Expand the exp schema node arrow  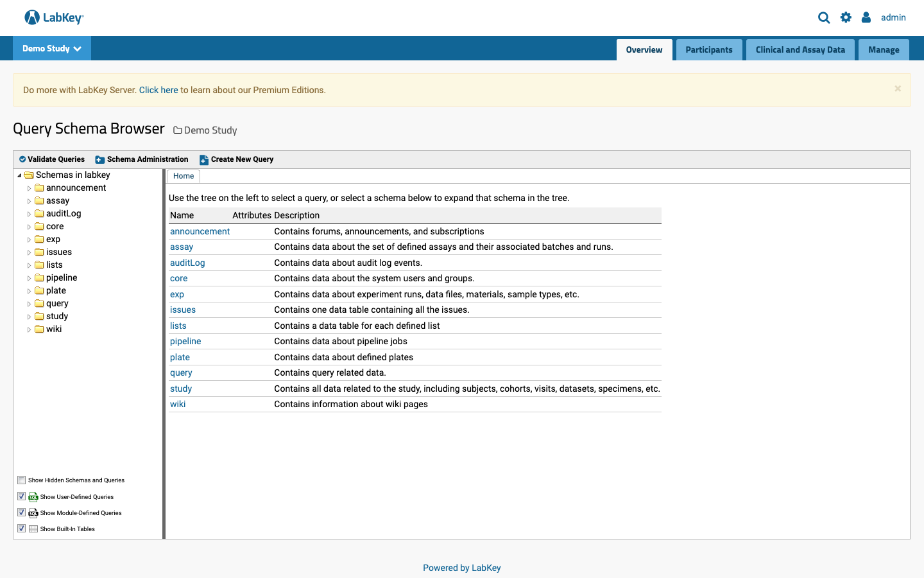pos(29,240)
